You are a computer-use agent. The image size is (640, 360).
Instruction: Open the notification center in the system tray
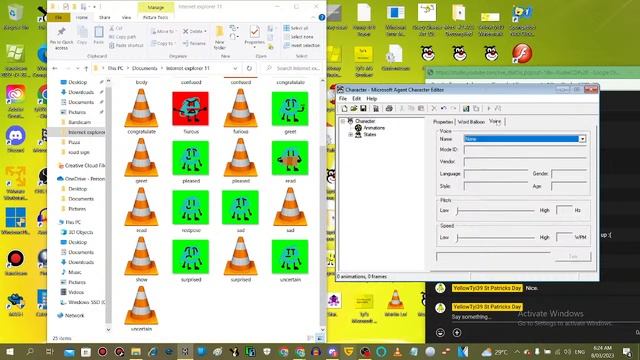[627, 351]
